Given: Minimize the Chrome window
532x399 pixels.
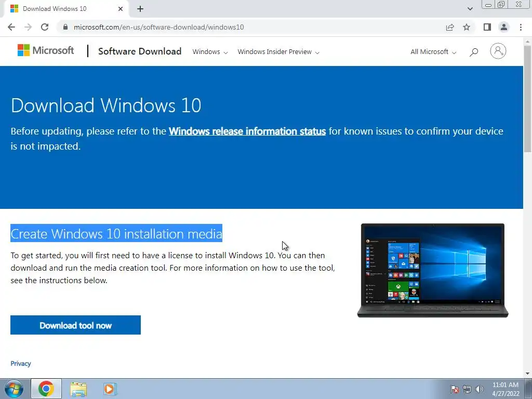Looking at the screenshot, I should [488, 5].
